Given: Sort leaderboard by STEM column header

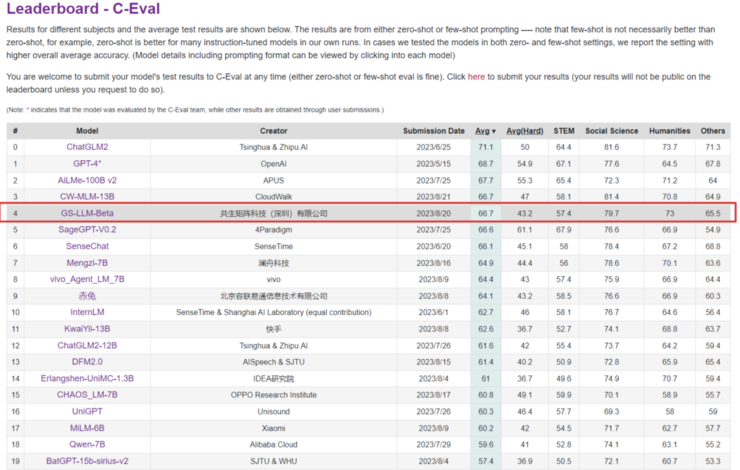Looking at the screenshot, I should 564,131.
